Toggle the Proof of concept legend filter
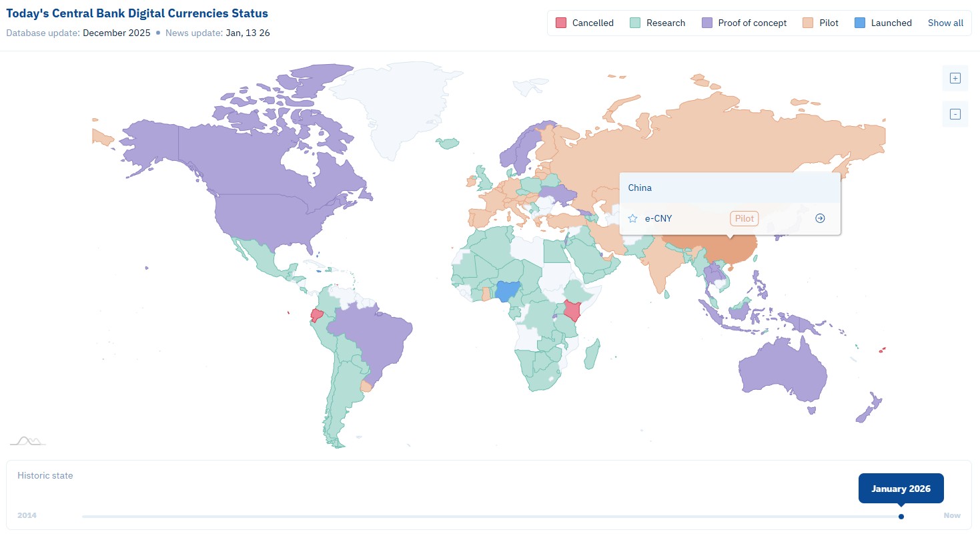Viewport: 980px width, 536px height. tap(744, 23)
